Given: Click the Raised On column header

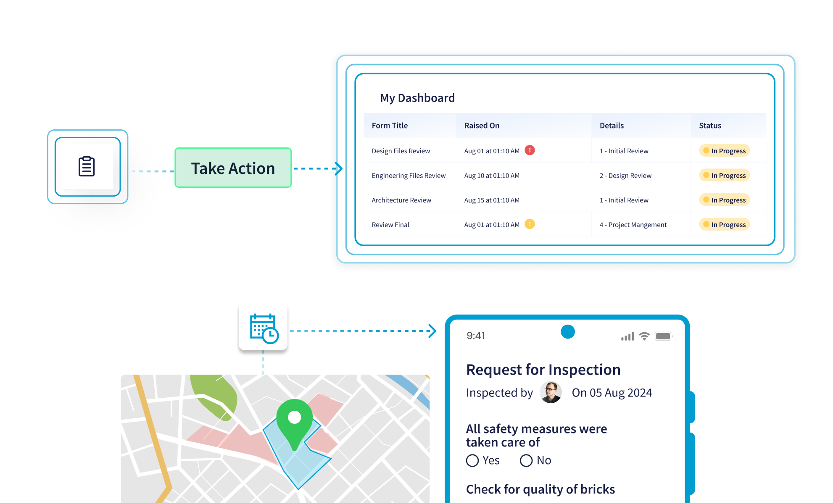Looking at the screenshot, I should (482, 126).
